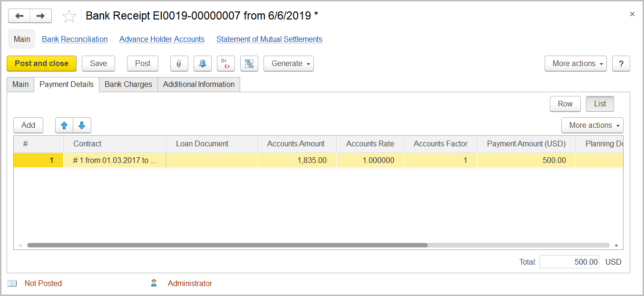Open help with the question mark button

[x=621, y=64]
